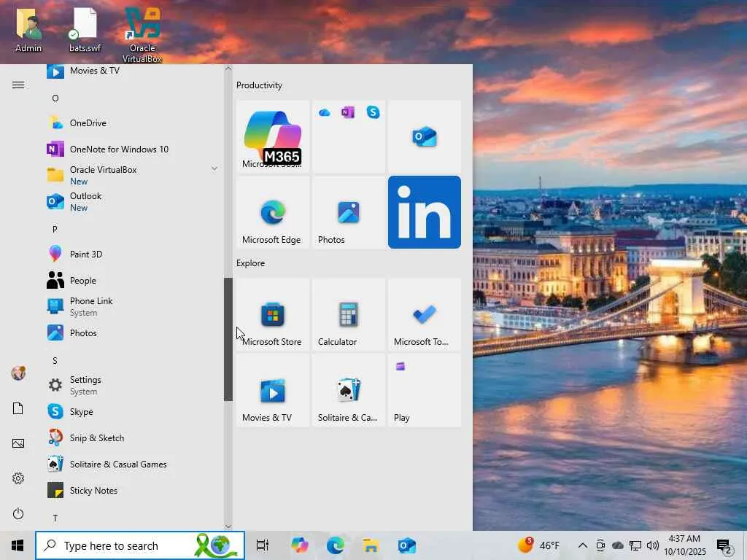Open the Calculator tile
Screen dimensions: 747x560
tap(348, 315)
